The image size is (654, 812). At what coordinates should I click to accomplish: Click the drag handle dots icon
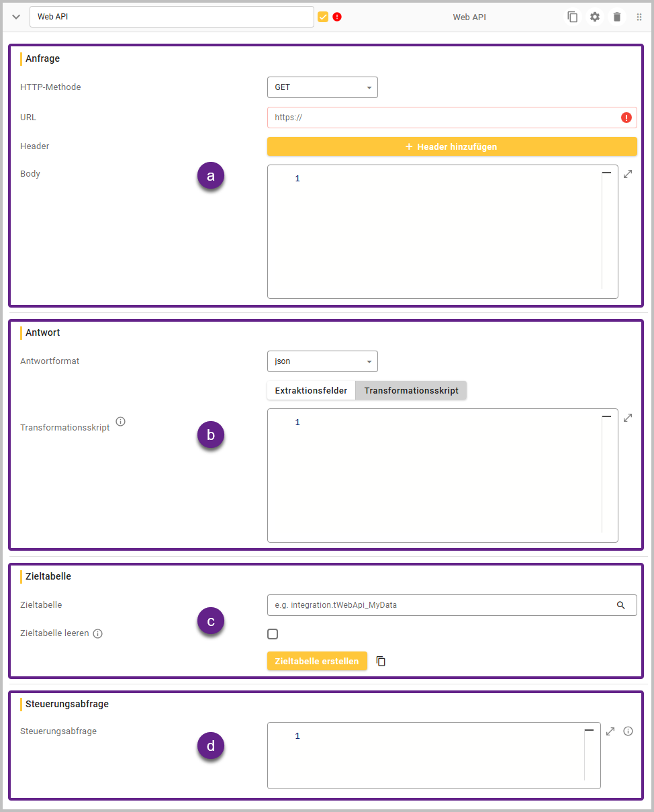tap(639, 17)
